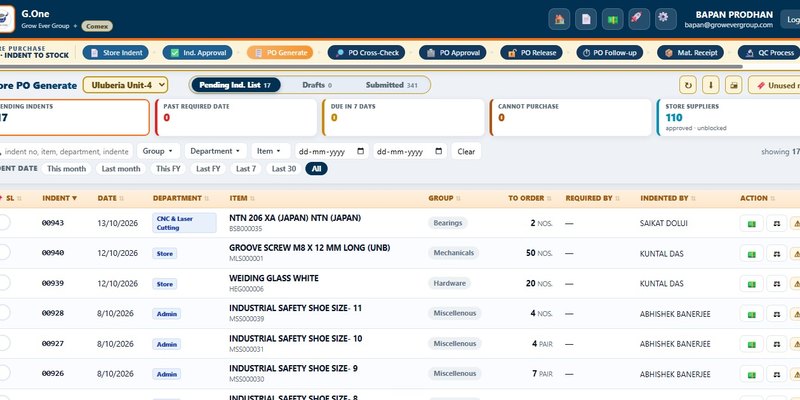
Task: Click green cash action for indent 00926
Action: click(x=752, y=374)
